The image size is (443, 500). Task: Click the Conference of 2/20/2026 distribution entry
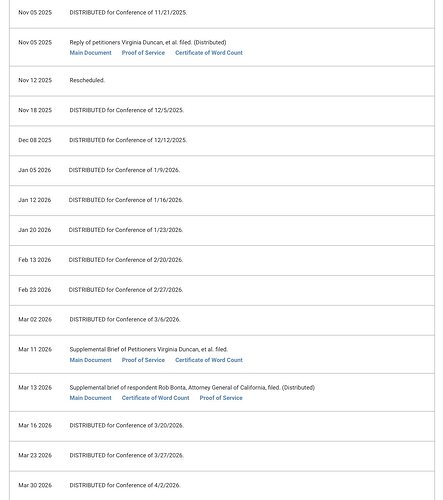click(126, 260)
